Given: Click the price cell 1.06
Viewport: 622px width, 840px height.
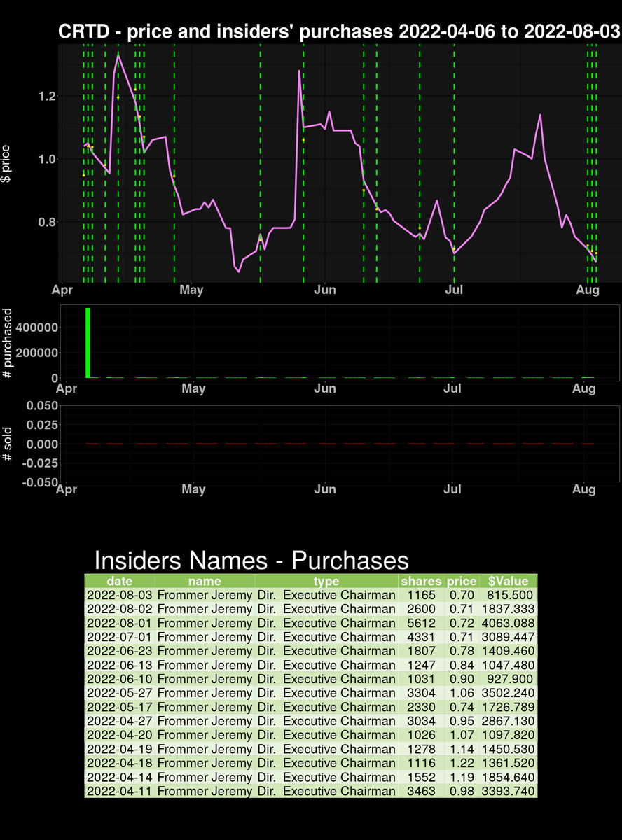Looking at the screenshot, I should coord(461,693).
